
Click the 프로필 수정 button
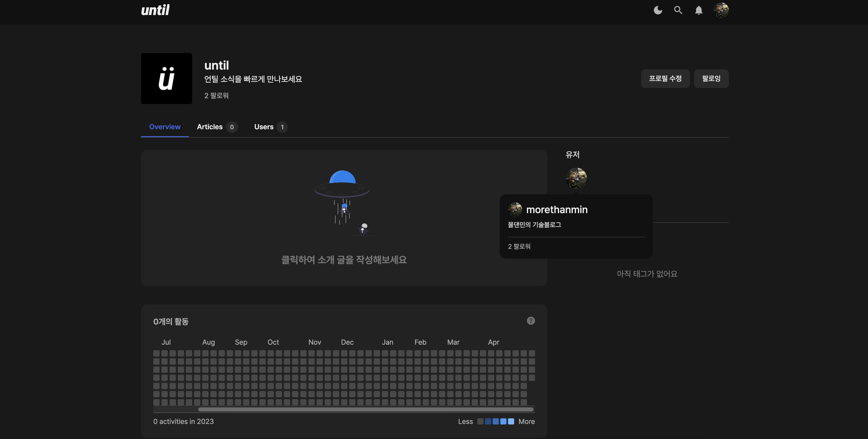(665, 79)
